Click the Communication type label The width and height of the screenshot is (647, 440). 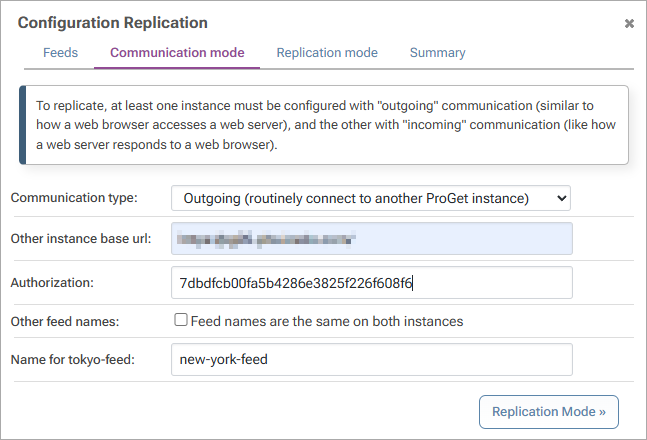point(74,198)
